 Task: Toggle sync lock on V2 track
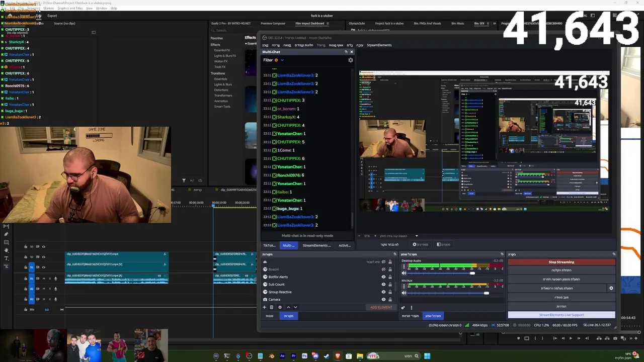tap(38, 257)
